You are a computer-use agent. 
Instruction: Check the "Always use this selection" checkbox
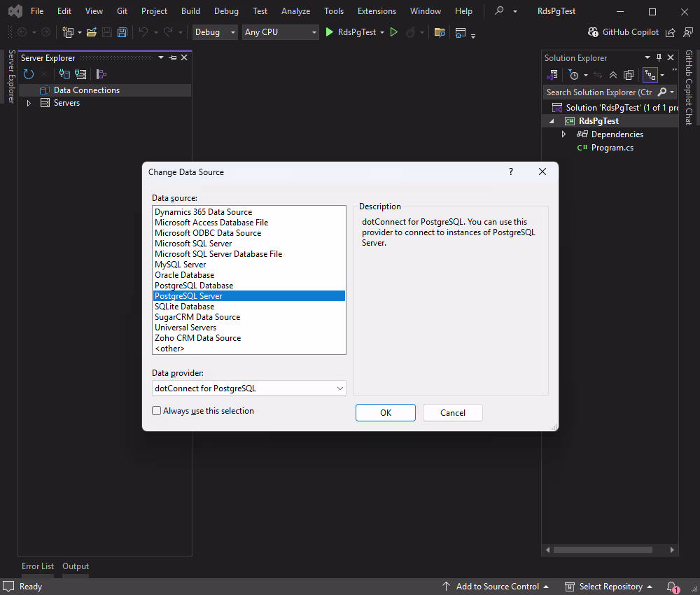coord(156,410)
